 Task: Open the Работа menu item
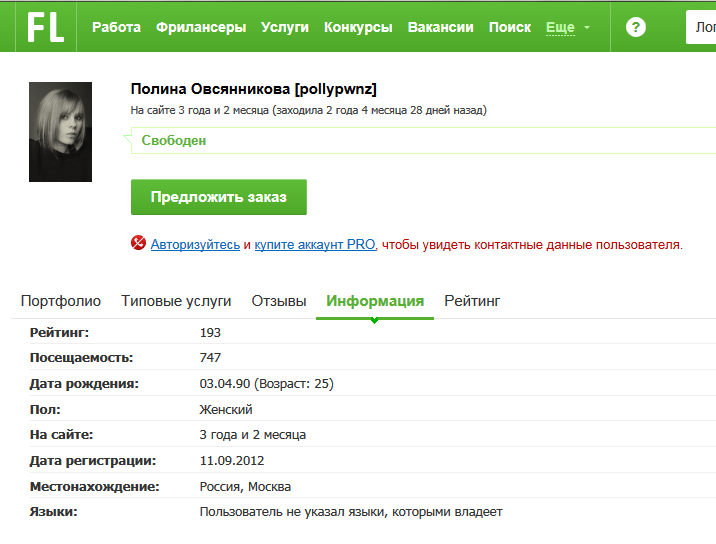coord(116,27)
